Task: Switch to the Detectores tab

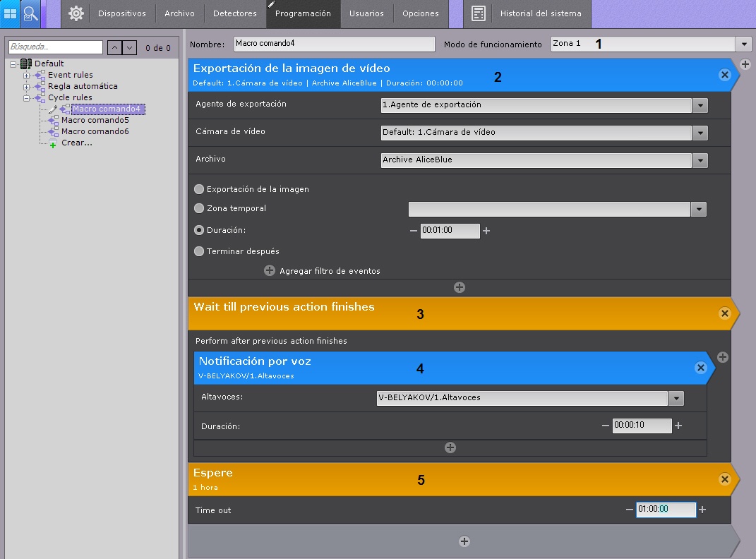Action: click(x=235, y=13)
